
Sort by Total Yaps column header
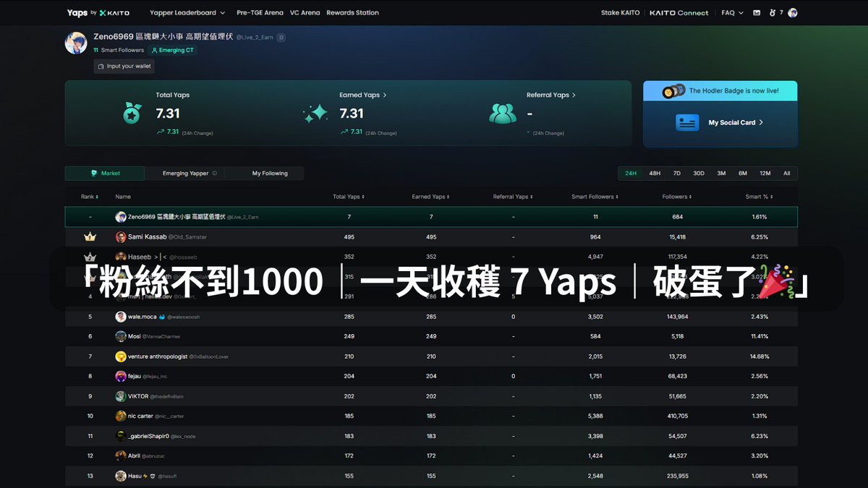point(349,197)
